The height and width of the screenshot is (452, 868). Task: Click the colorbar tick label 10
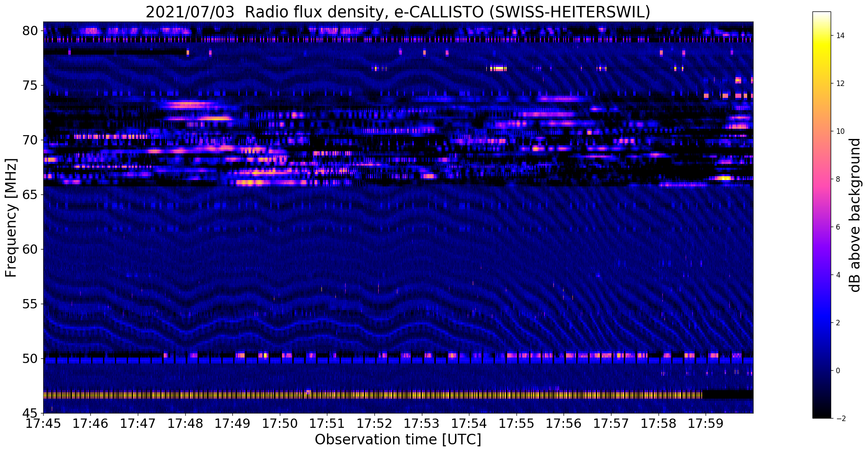click(840, 131)
